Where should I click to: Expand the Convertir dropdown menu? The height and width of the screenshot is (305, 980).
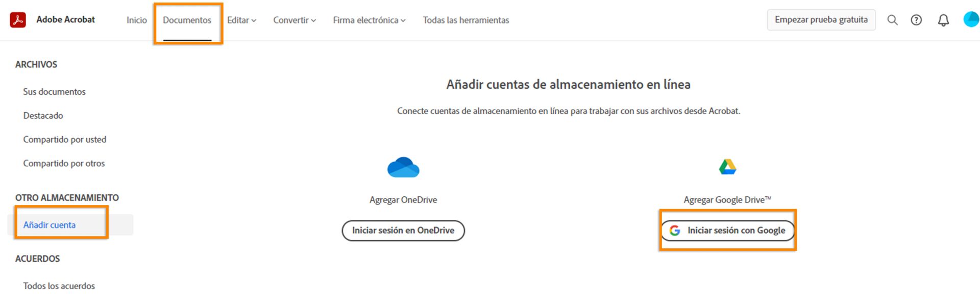coord(295,20)
